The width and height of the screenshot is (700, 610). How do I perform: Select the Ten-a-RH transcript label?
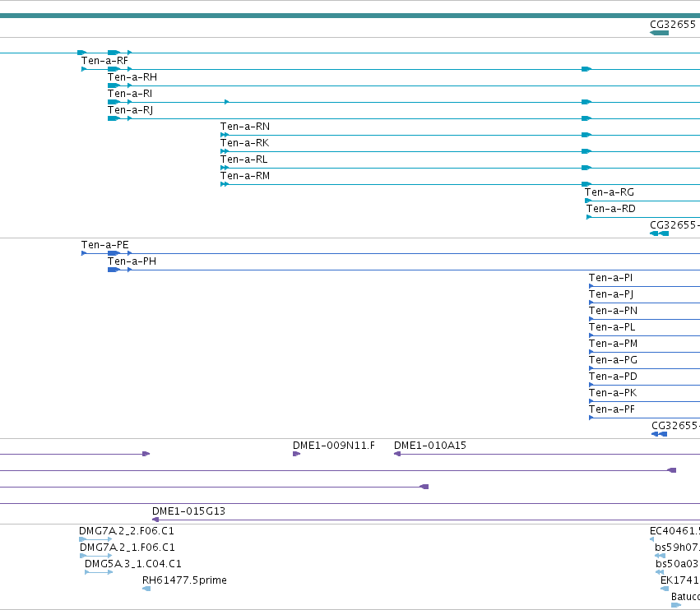[x=132, y=77]
